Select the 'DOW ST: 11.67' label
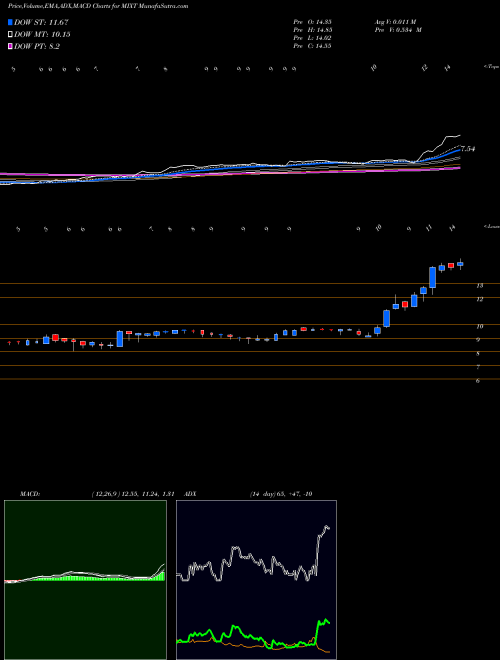 click(x=41, y=22)
